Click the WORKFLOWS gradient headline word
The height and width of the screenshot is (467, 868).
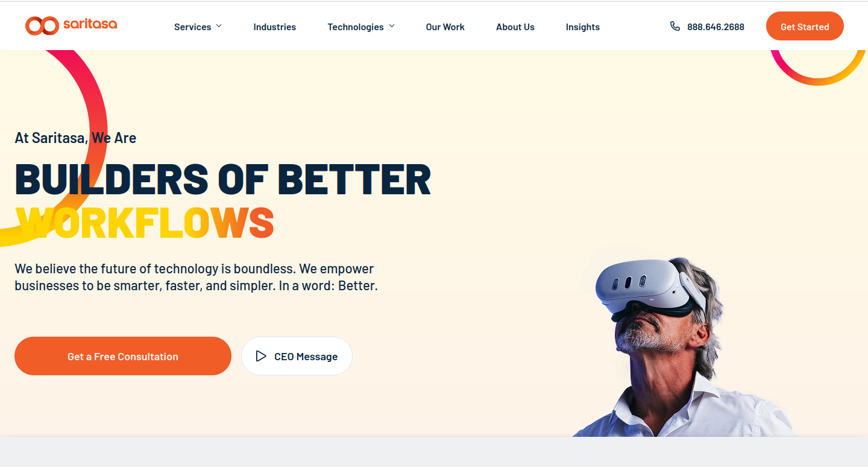tap(145, 223)
